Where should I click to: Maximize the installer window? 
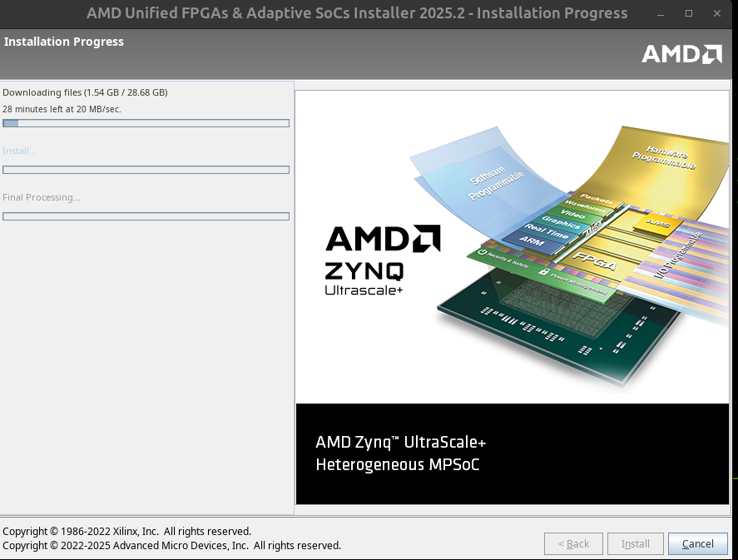689,13
